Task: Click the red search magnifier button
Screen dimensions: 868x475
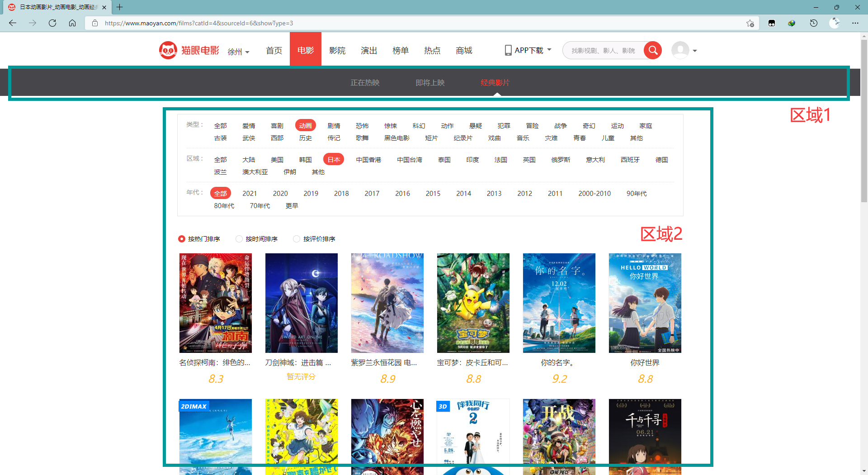Action: pyautogui.click(x=653, y=50)
